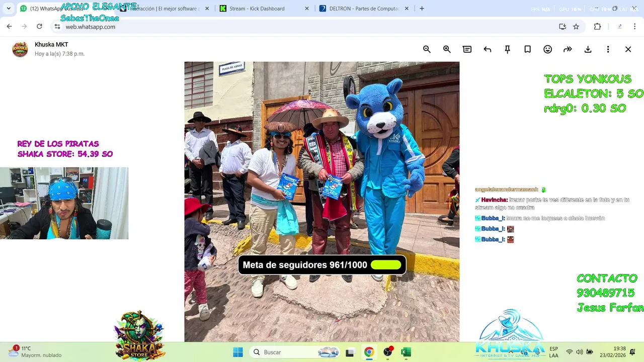The height and width of the screenshot is (362, 644).
Task: Switch the ESP LAA input language
Action: coord(553,352)
